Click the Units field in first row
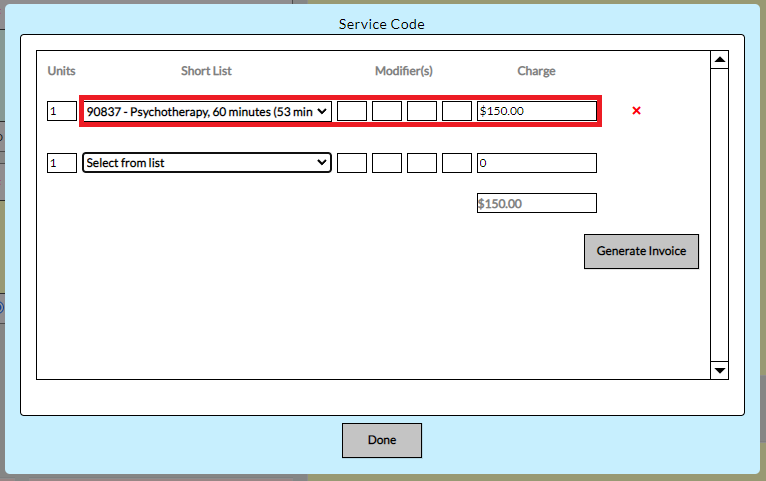 [62, 111]
